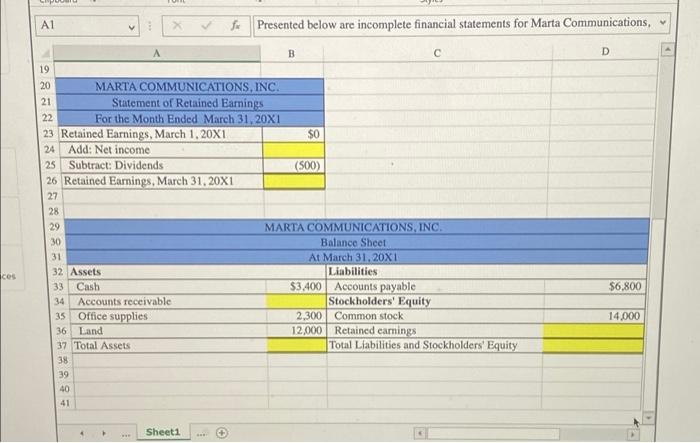Select 'Subtract: Dividends' label cell
Image resolution: width=700 pixels, height=443 pixels.
161,165
